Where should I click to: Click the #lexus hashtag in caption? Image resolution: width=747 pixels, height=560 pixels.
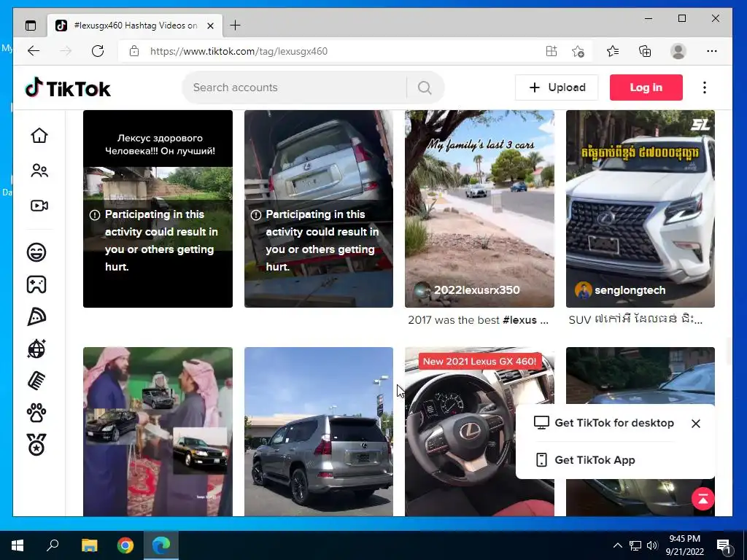point(519,320)
